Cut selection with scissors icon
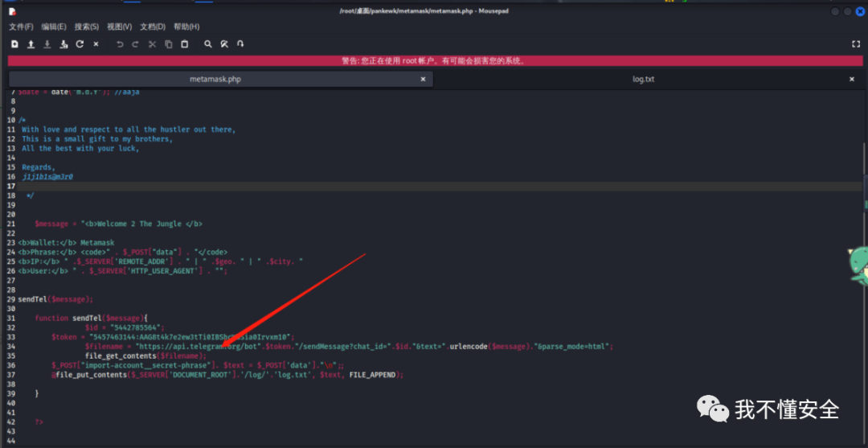The height and width of the screenshot is (448, 868). [x=152, y=44]
